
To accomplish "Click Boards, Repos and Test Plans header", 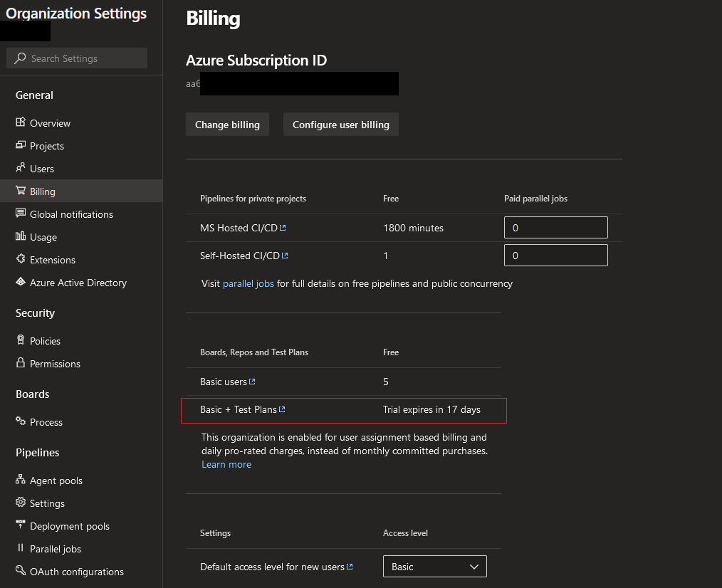I will 254,352.
